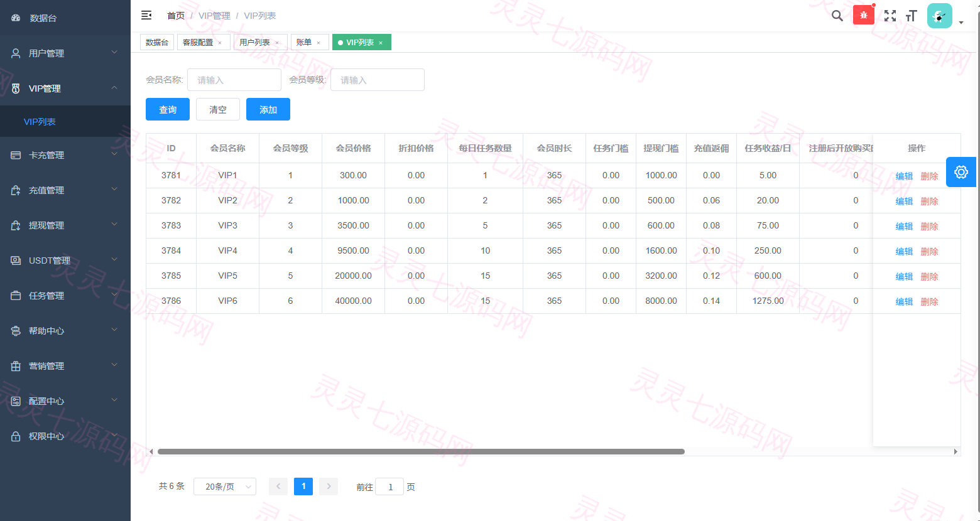This screenshot has width=980, height=521.
Task: Select VIP列表 in the sidebar
Action: (65, 122)
